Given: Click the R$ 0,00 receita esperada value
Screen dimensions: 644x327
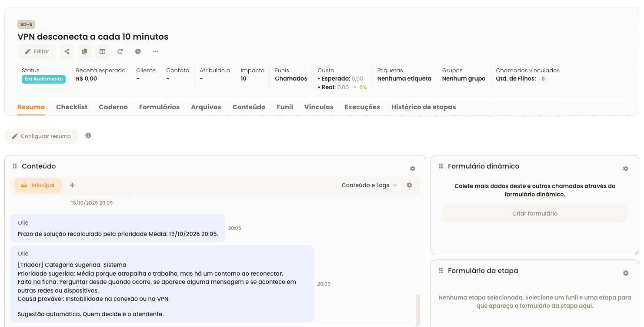Looking at the screenshot, I should click(x=87, y=79).
